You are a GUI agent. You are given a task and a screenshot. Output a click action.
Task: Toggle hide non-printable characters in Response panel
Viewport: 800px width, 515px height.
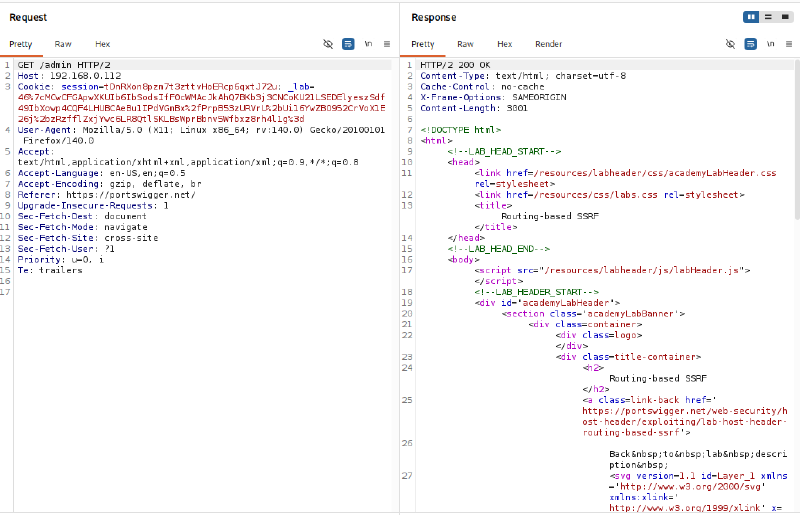[731, 44]
